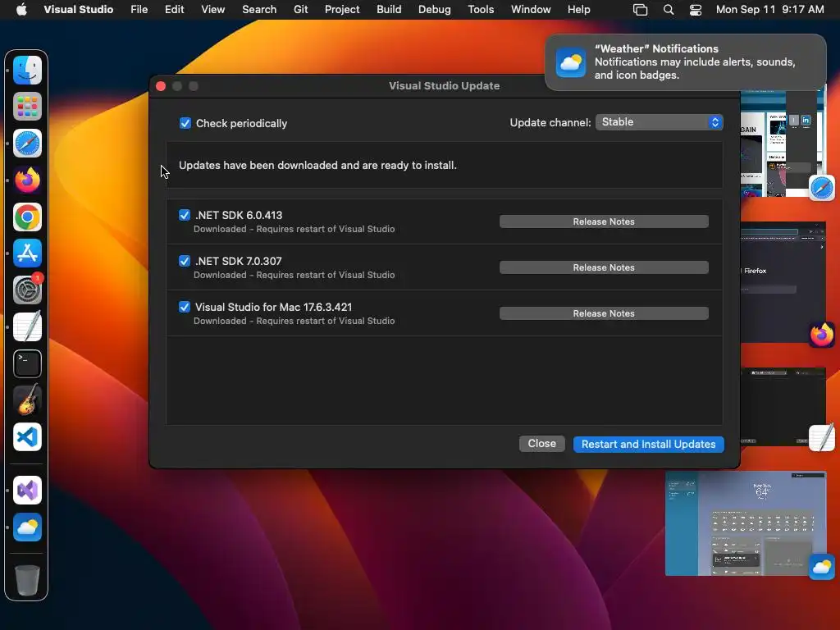Open the Build menu
The image size is (840, 630).
pyautogui.click(x=388, y=9)
